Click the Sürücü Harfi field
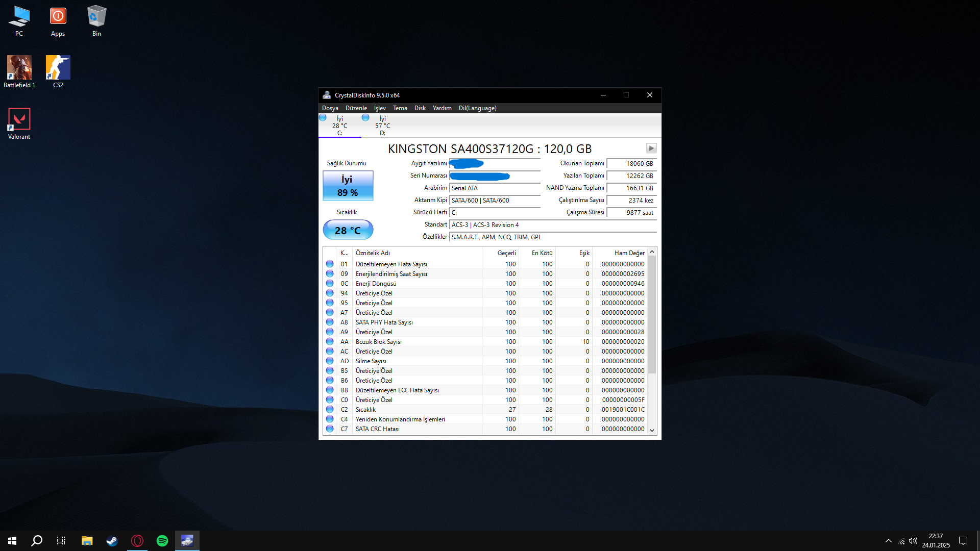Viewport: 980px width, 551px height. pos(495,213)
